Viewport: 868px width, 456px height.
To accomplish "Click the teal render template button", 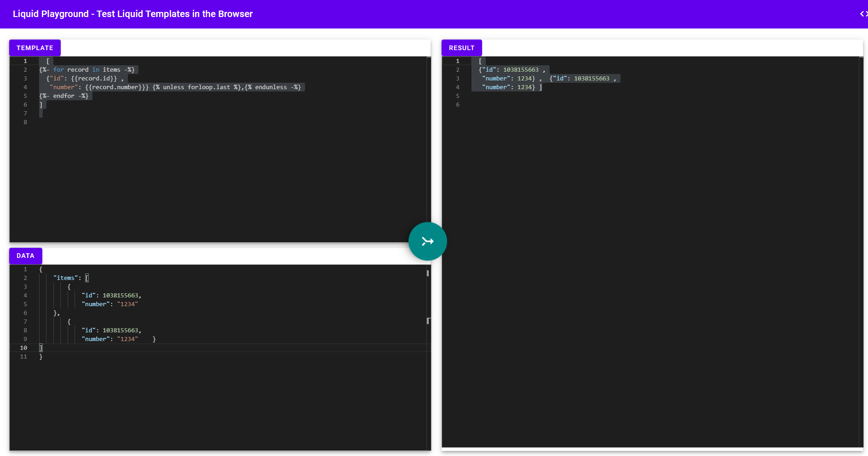I will click(x=427, y=241).
